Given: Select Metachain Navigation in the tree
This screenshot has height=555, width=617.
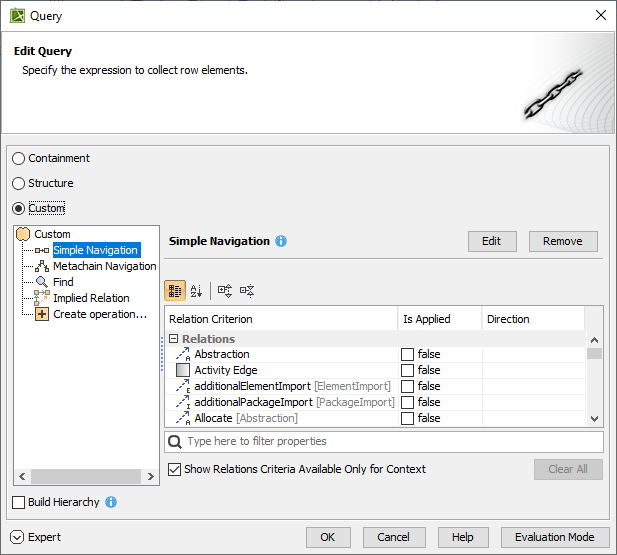Looking at the screenshot, I should click(x=104, y=266).
